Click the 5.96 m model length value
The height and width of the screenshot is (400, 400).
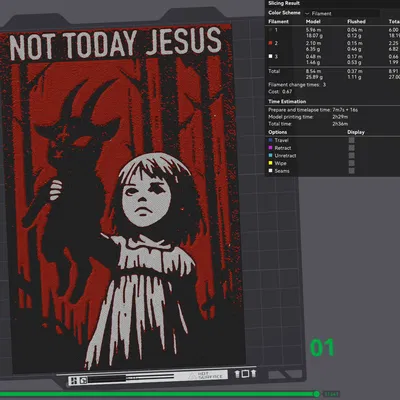(314, 30)
